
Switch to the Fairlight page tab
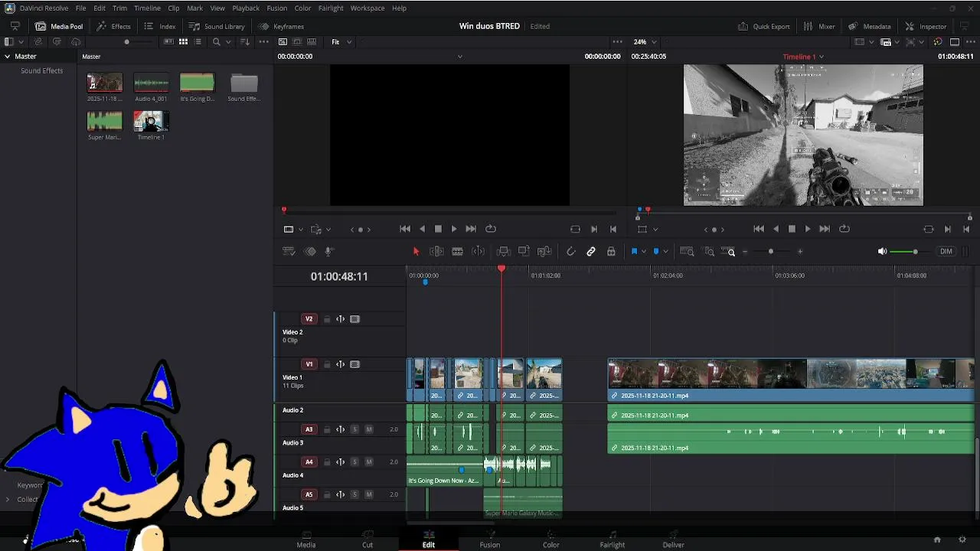pyautogui.click(x=612, y=540)
